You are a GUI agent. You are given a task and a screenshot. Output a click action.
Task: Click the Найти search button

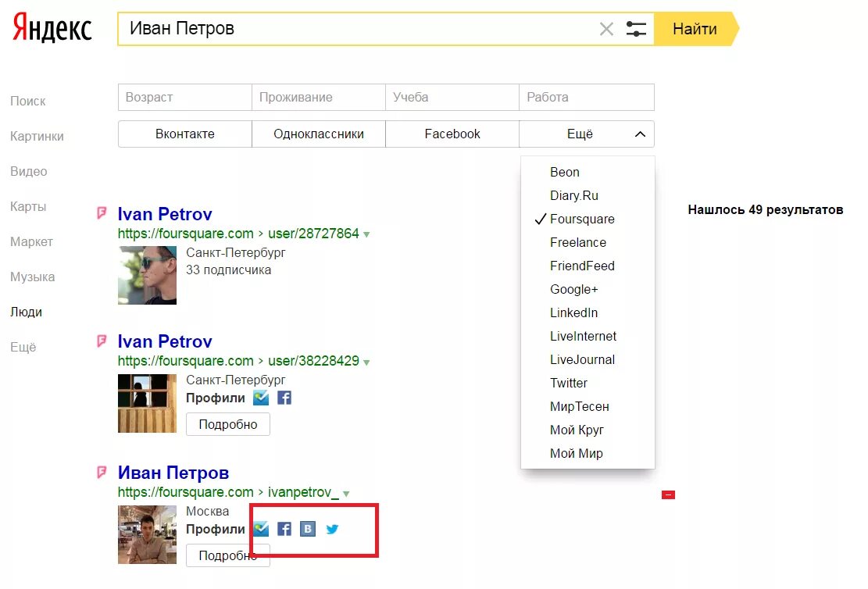pyautogui.click(x=695, y=29)
